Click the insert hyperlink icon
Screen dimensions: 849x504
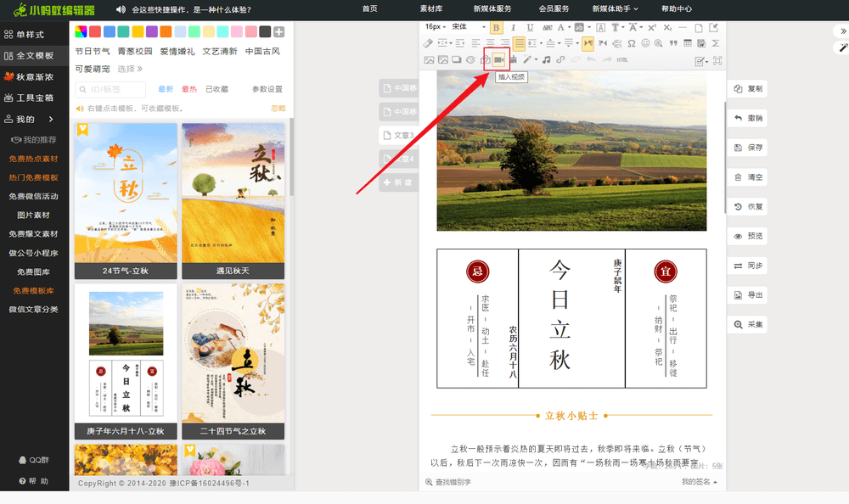560,59
